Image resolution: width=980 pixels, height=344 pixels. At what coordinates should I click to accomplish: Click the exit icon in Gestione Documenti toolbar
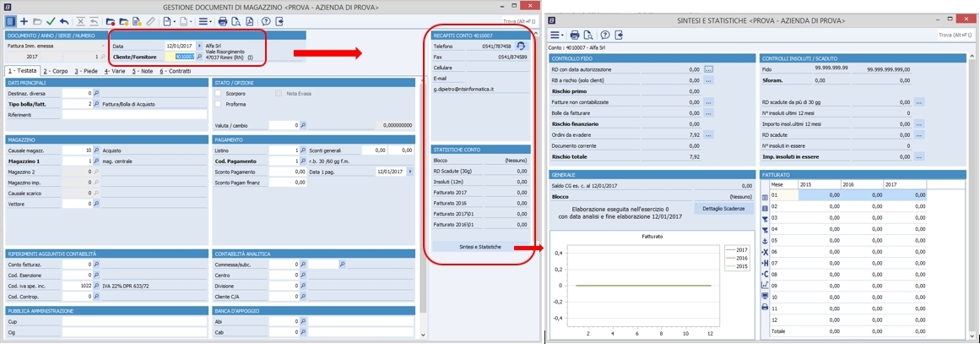pos(279,21)
